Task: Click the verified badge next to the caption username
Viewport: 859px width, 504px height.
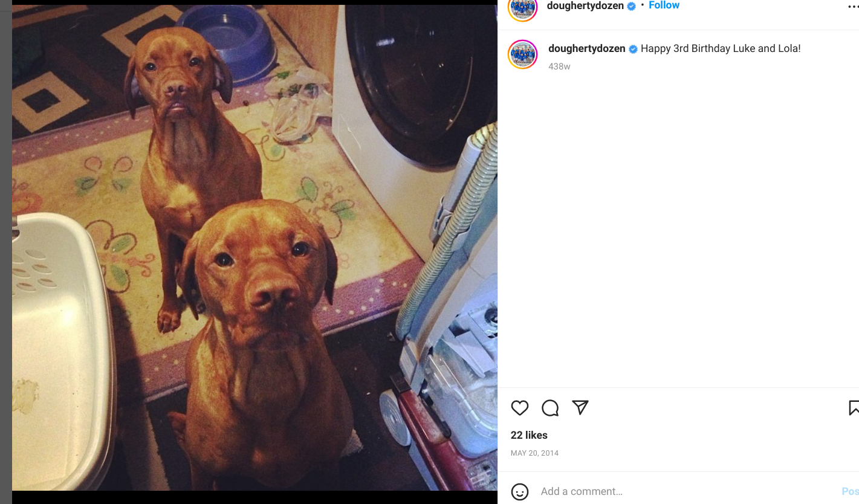Action: [633, 49]
